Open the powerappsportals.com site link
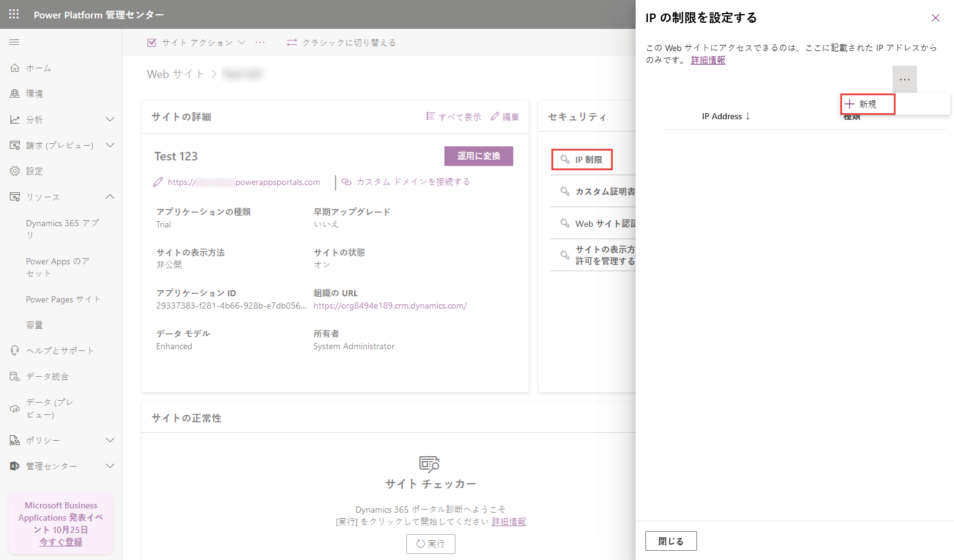Image resolution: width=954 pixels, height=560 pixels. point(244,182)
